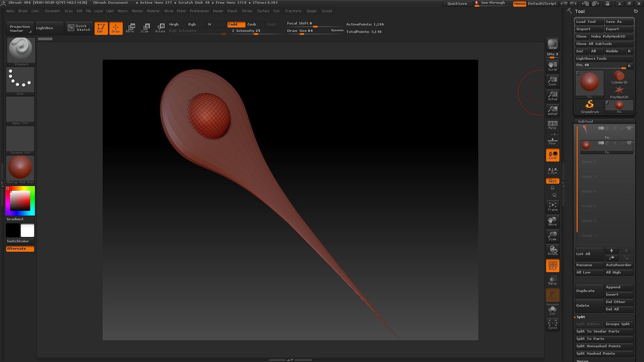Select the second Pin subtool row
Screen dimensions: 644x362
coord(607,147)
